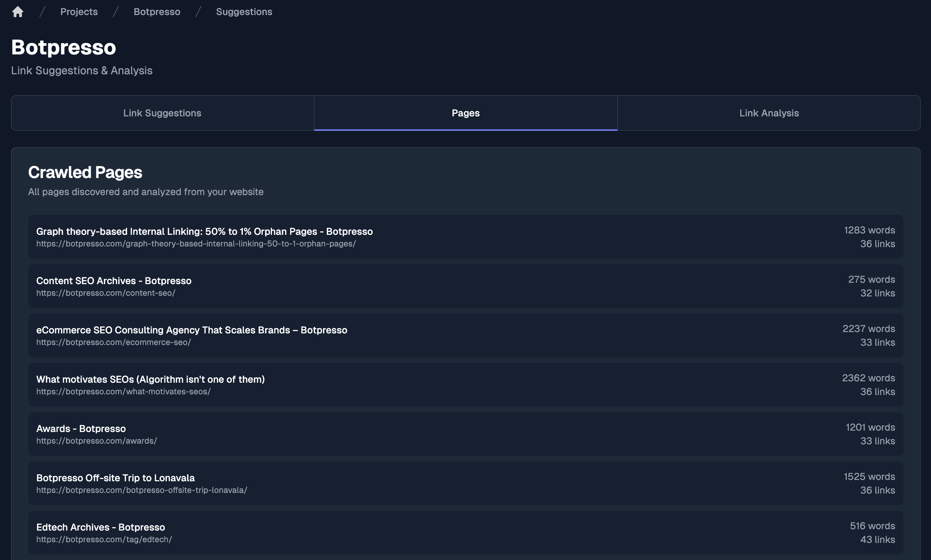
Task: Open the Edtech Archives - Botpresso title
Action: [100, 527]
